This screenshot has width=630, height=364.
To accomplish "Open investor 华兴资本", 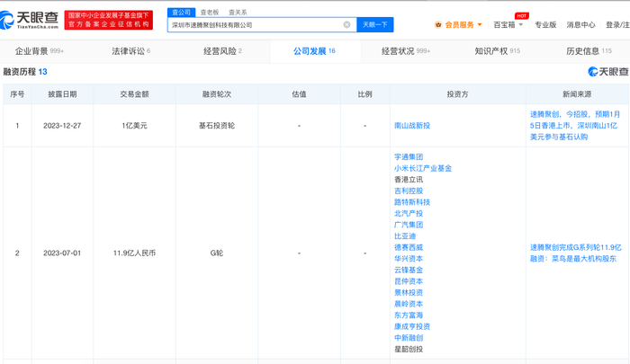I will (409, 259).
